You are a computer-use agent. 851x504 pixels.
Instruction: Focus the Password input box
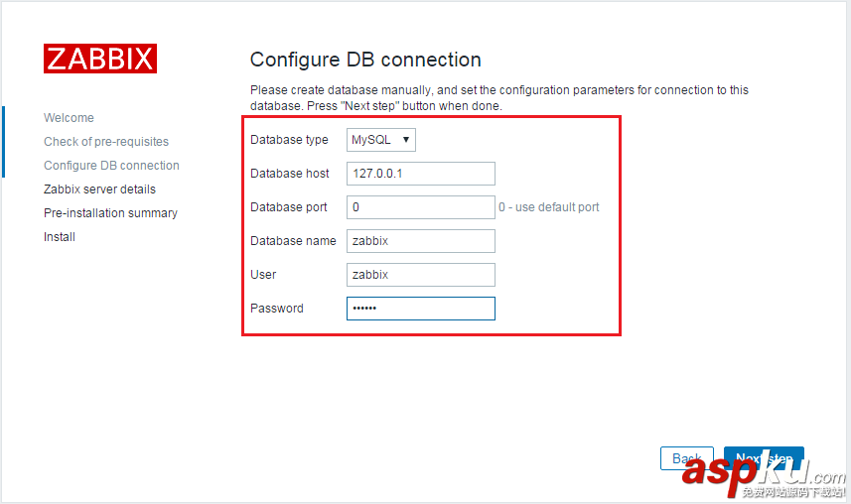click(x=420, y=309)
